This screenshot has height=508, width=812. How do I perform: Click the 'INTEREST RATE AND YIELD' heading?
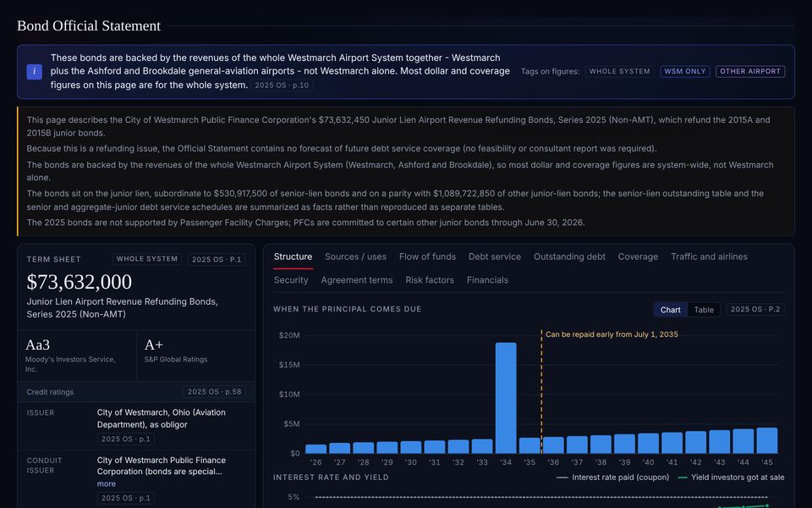pos(331,478)
